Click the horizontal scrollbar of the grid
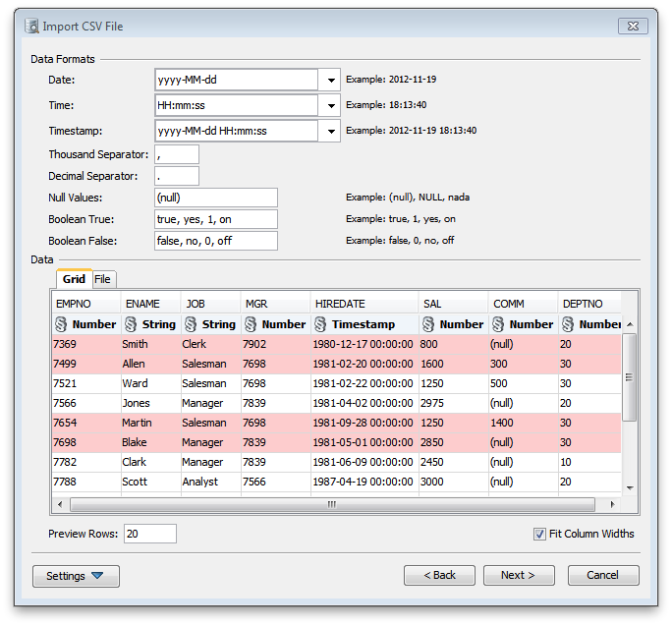Viewport: 672px width, 626px height. pyautogui.click(x=331, y=504)
